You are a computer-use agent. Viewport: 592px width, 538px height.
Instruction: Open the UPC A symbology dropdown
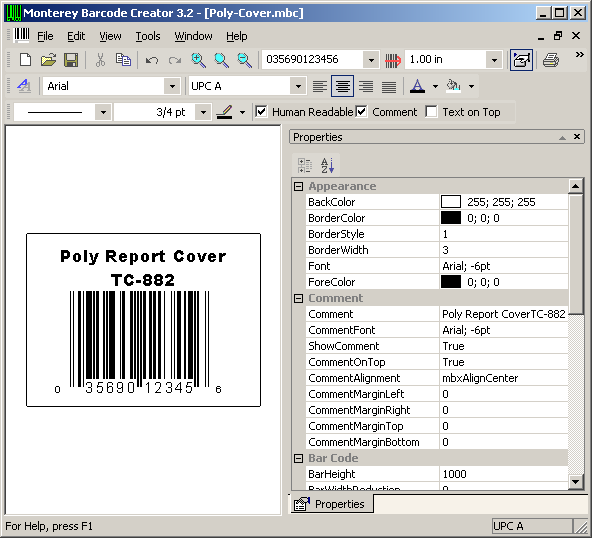pos(298,86)
